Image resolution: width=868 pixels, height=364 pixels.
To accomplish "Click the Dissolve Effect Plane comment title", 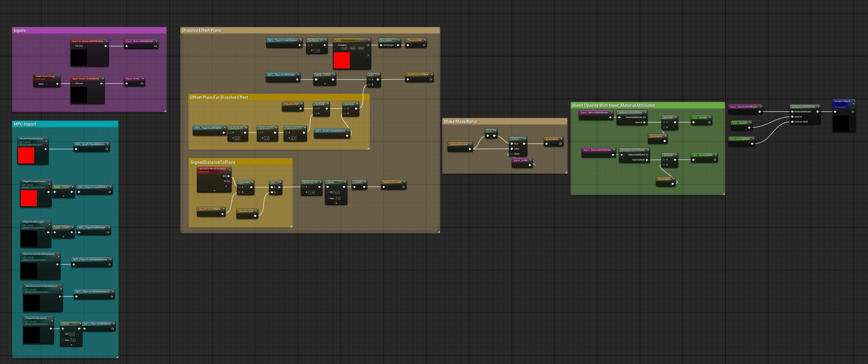I will pos(202,31).
